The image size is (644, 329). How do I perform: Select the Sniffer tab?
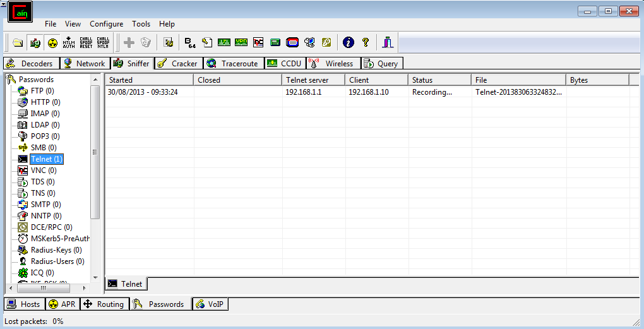(132, 63)
